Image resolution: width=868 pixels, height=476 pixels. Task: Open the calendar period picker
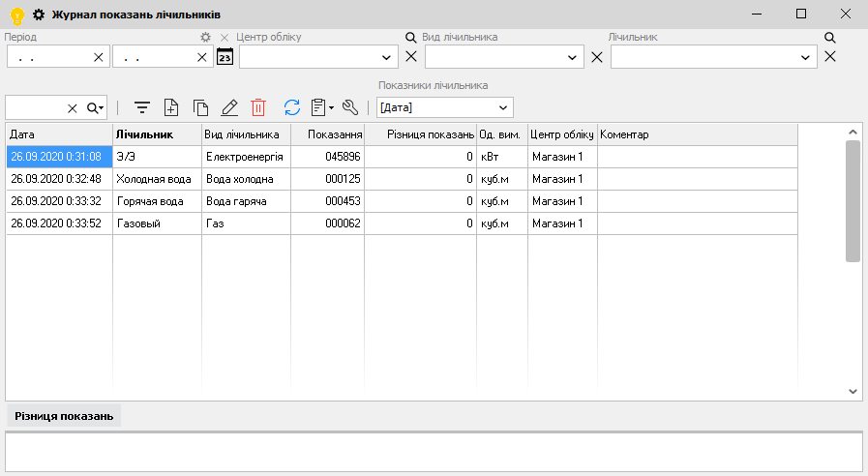[x=224, y=57]
